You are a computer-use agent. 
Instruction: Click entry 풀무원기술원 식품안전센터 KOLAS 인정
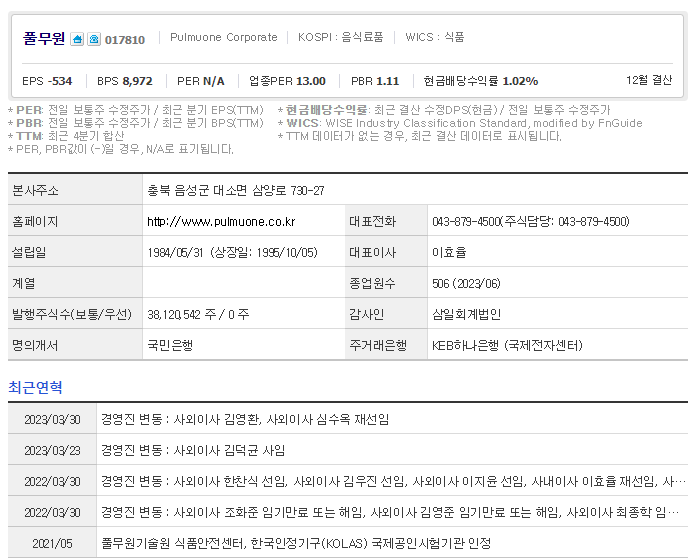pos(296,543)
